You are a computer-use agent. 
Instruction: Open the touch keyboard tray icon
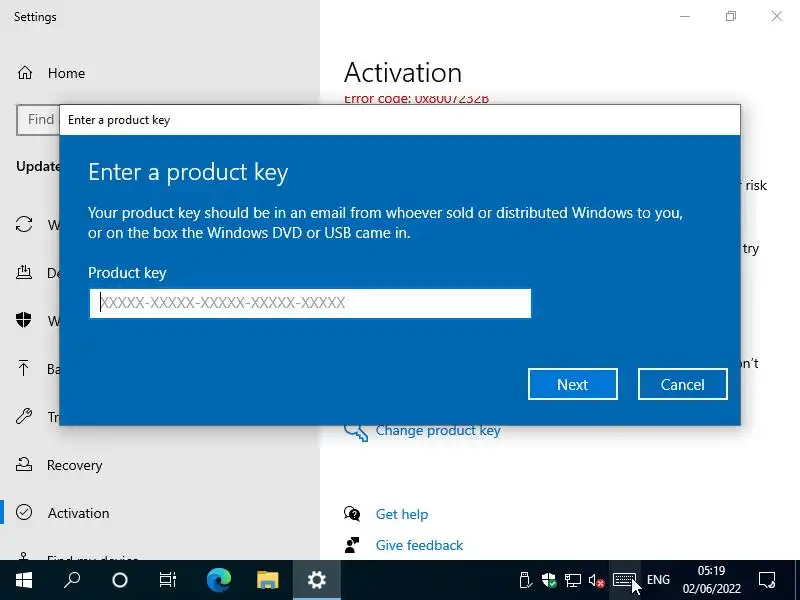[624, 580]
